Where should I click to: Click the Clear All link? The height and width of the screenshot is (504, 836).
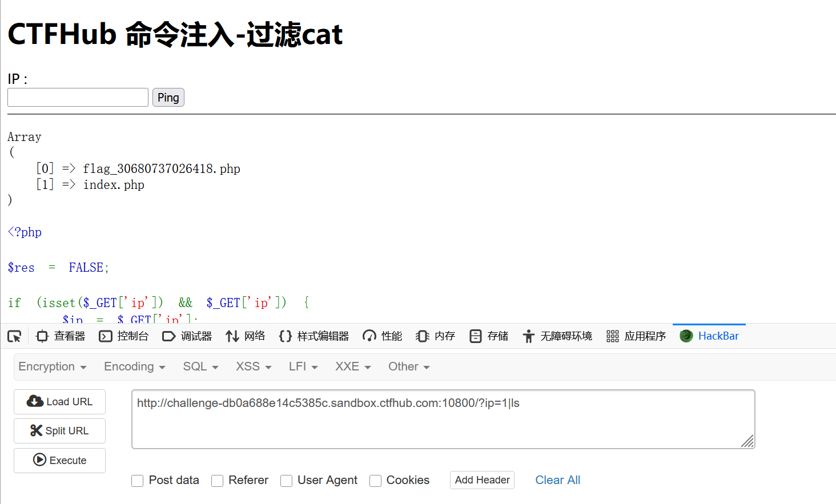click(557, 480)
